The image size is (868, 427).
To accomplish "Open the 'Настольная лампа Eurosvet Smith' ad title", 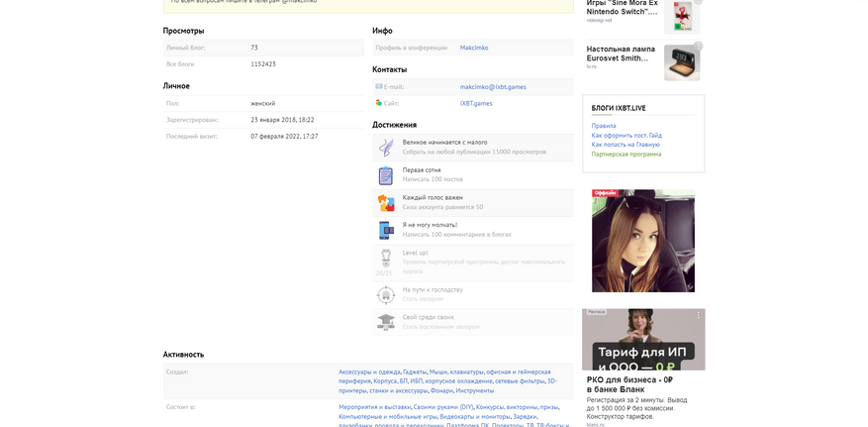I will coord(621,53).
